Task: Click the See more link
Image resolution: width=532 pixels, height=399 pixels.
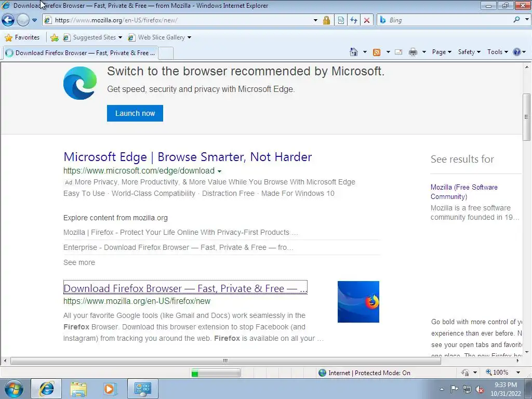Action: click(x=79, y=262)
